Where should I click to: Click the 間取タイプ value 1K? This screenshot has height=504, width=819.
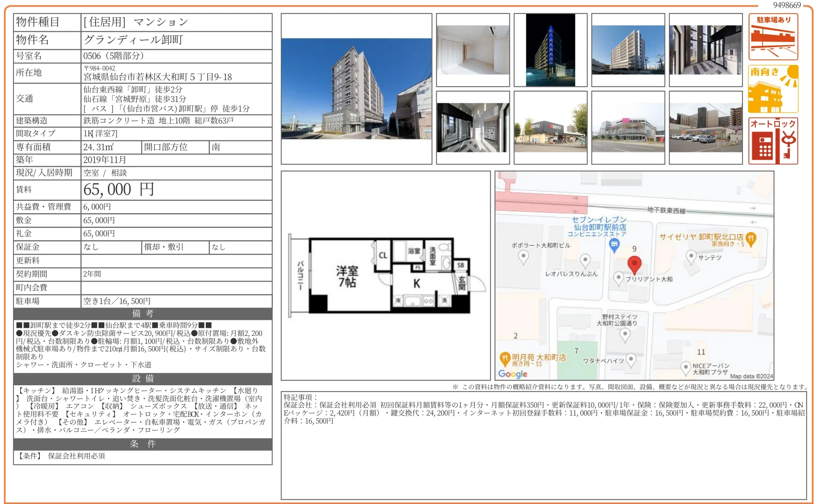click(100, 133)
